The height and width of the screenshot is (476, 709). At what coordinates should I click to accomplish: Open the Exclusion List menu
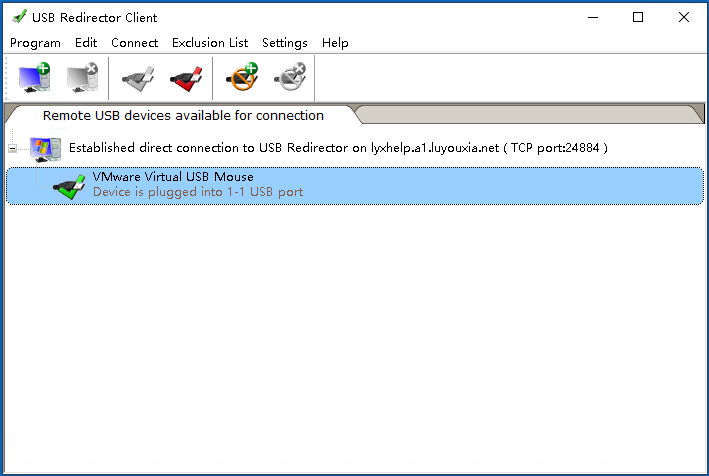click(x=210, y=43)
